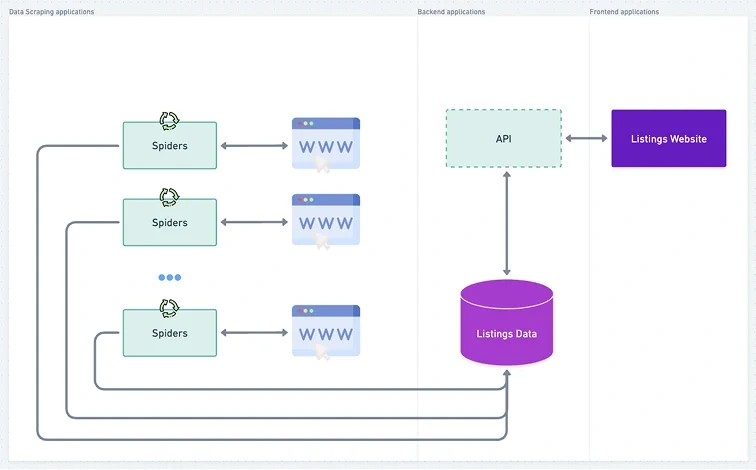The width and height of the screenshot is (756, 470).
Task: Click the dashed API box
Action: click(x=504, y=138)
